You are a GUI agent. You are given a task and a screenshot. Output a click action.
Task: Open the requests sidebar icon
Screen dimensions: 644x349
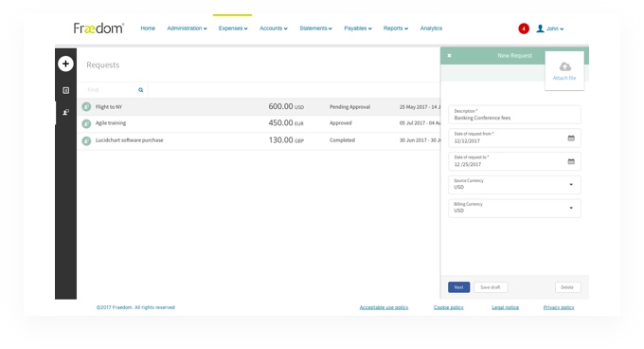65,112
